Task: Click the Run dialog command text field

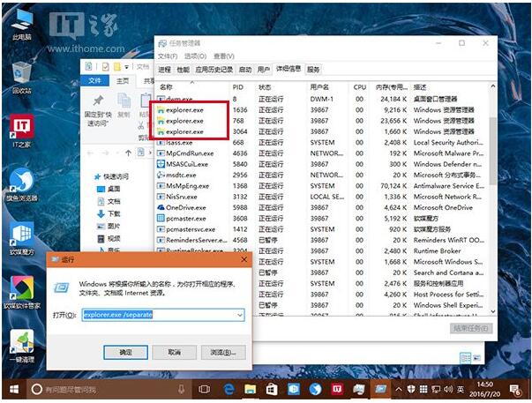Action: point(157,314)
